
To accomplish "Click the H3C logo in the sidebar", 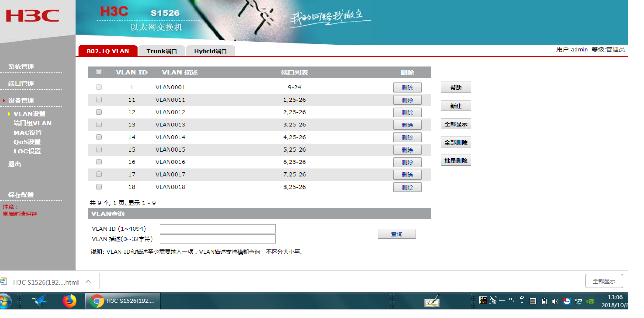I will click(32, 16).
